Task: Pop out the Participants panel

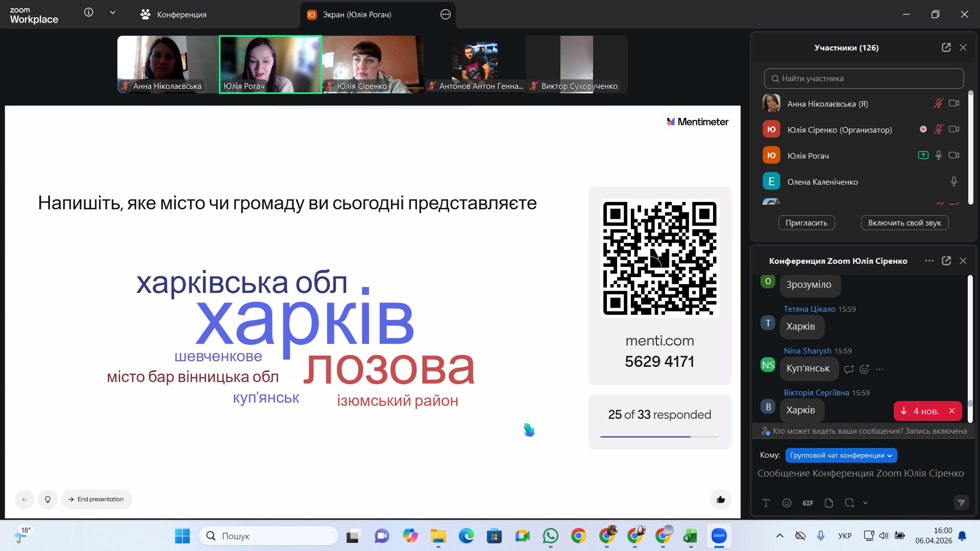Action: click(x=946, y=47)
